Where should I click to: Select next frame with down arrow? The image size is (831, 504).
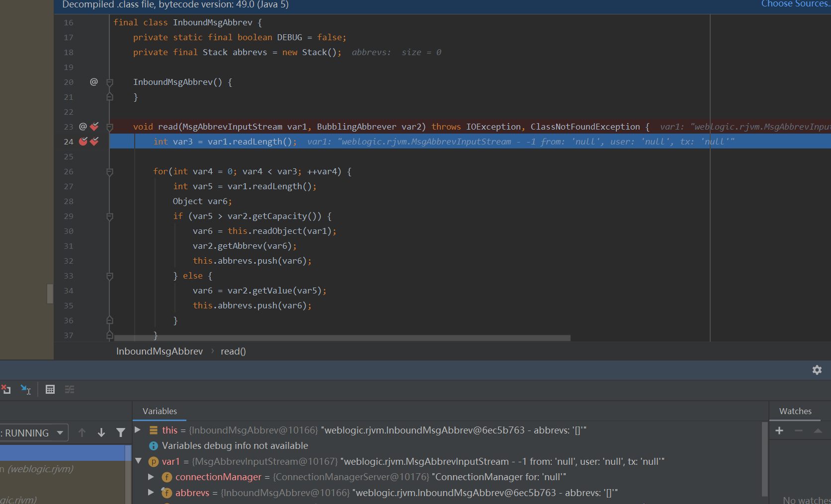(x=101, y=432)
